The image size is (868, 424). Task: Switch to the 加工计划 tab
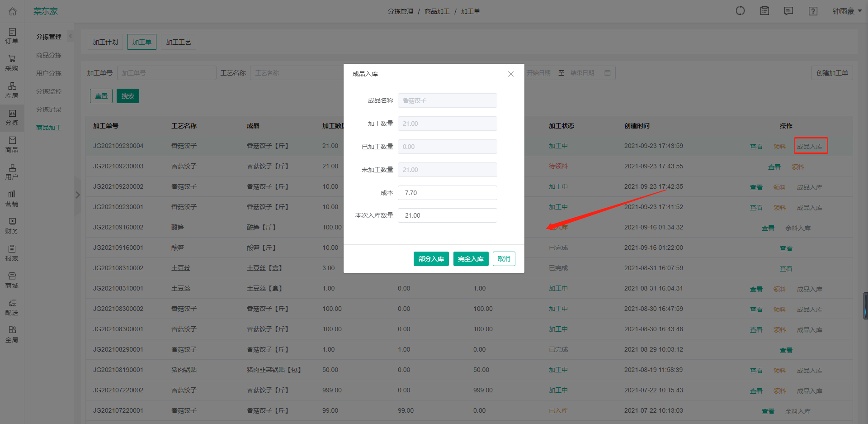(x=105, y=42)
